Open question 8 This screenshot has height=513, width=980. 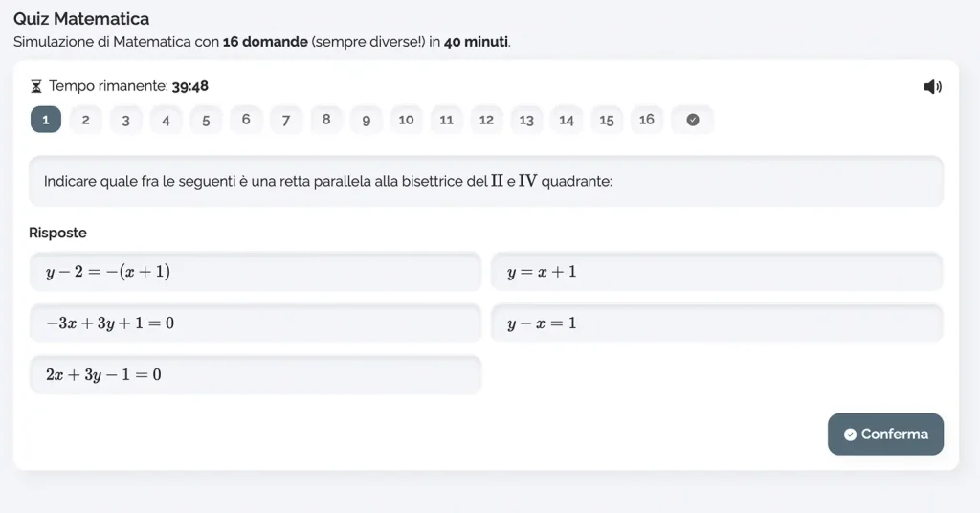tap(326, 120)
